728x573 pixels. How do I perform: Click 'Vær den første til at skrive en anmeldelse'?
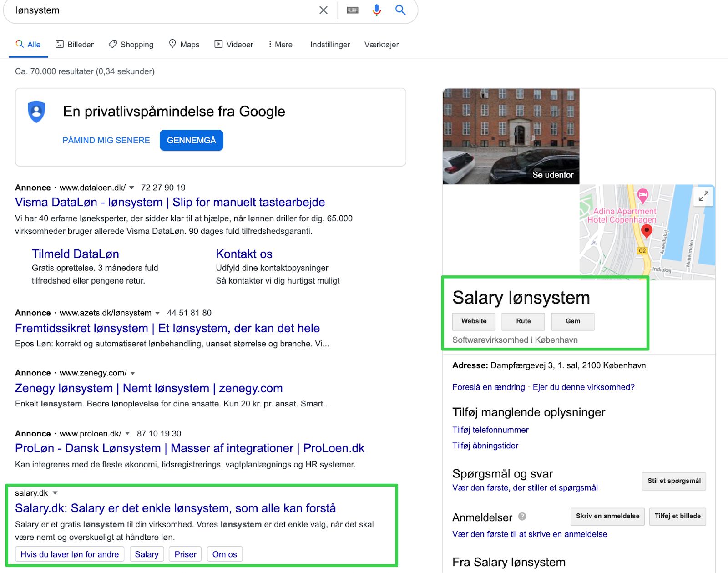coord(530,534)
